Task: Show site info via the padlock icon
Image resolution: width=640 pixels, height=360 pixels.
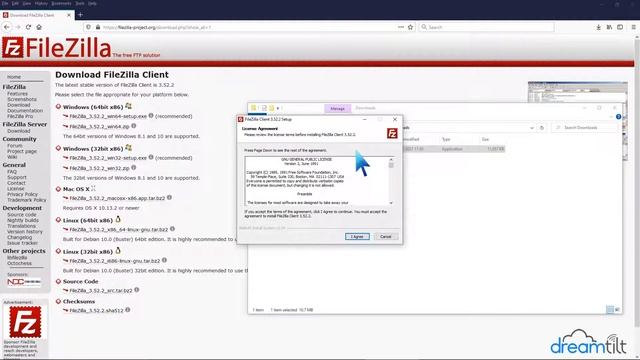Action: pyautogui.click(x=98, y=27)
